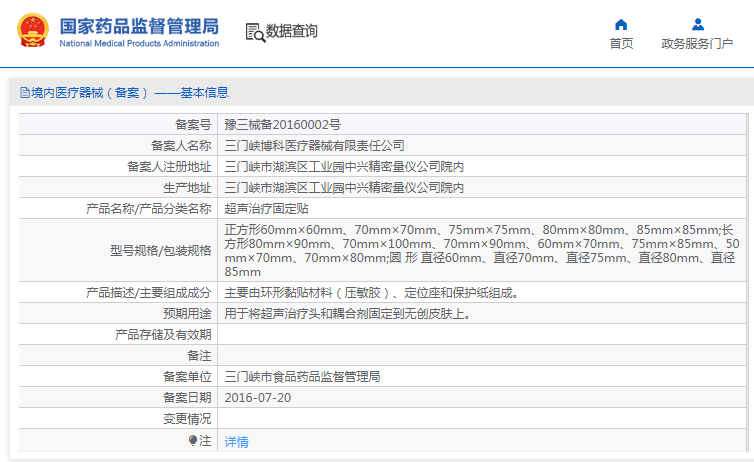Click the user icon above 政务服务门户
Image resolution: width=754 pixels, height=462 pixels.
(698, 25)
